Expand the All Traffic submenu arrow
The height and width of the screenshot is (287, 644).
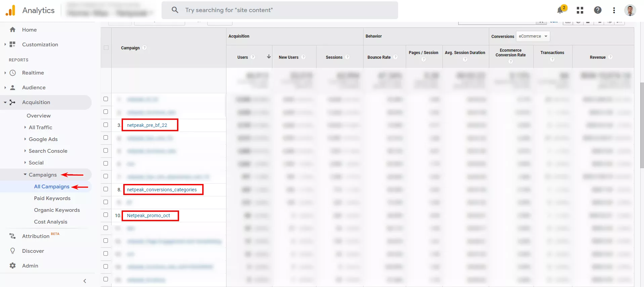point(25,127)
